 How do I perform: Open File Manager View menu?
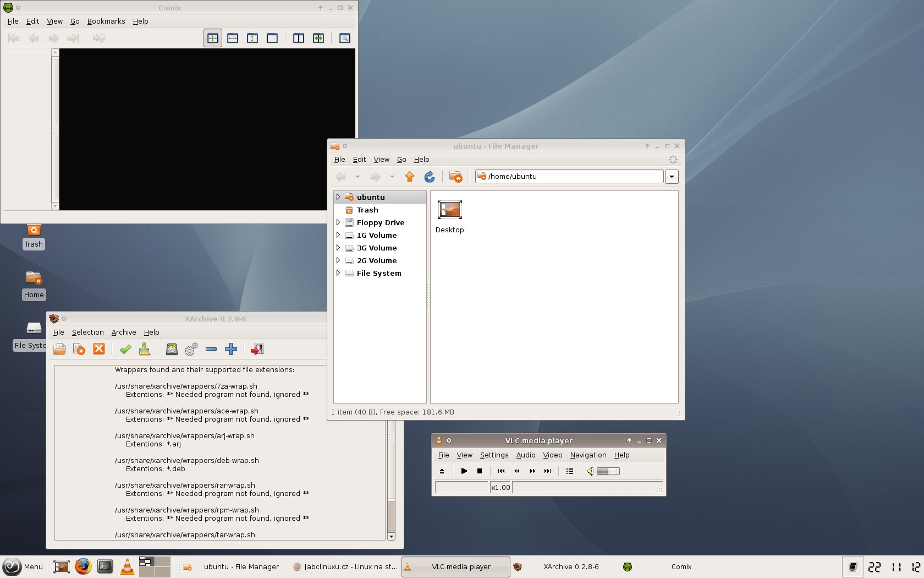click(x=382, y=160)
